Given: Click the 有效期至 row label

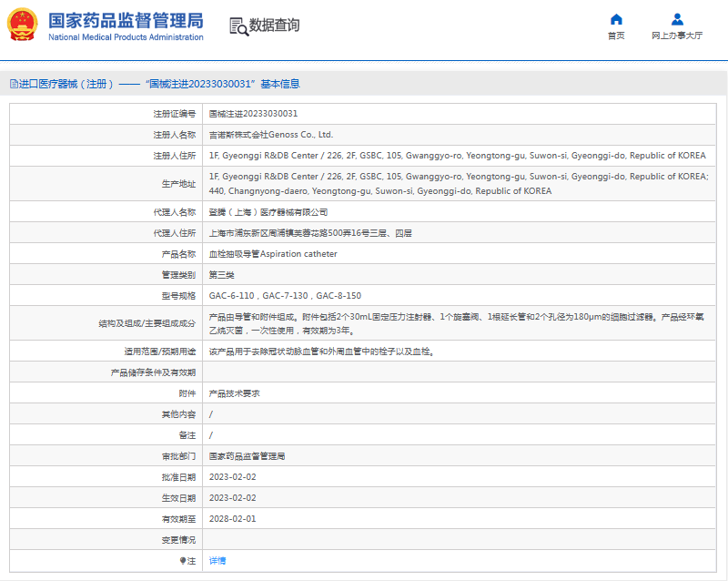Looking at the screenshot, I should coord(178,519).
